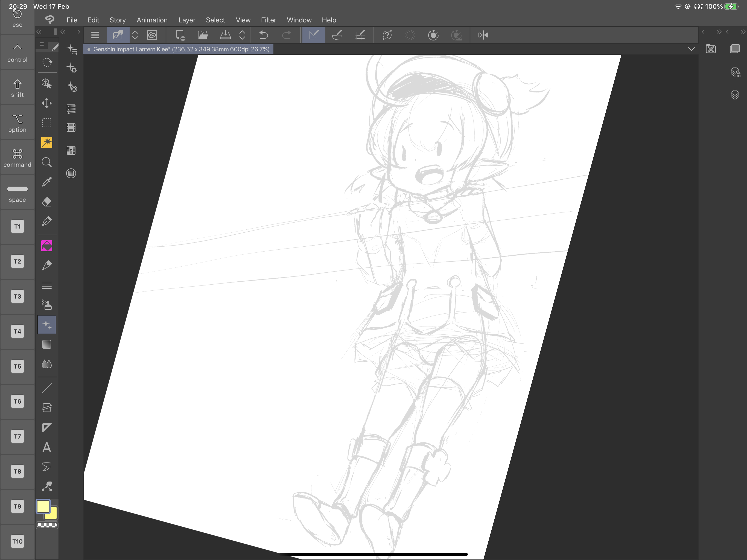This screenshot has width=747, height=560.
Task: Open the tool property panel icon
Action: (71, 69)
